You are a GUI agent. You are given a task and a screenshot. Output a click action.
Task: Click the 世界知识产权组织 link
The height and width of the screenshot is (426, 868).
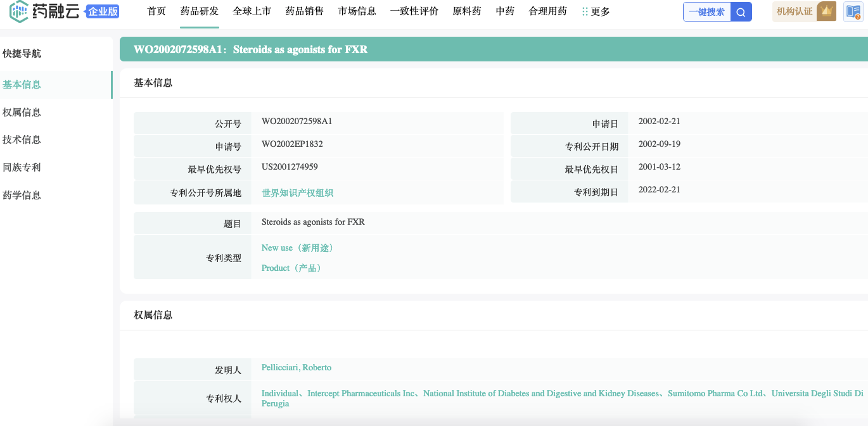click(x=297, y=192)
